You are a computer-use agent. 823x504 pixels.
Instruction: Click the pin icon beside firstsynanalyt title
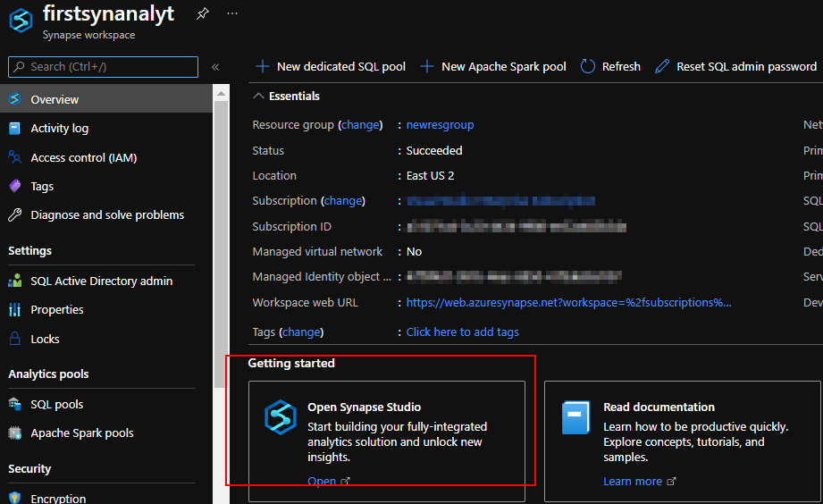[203, 13]
